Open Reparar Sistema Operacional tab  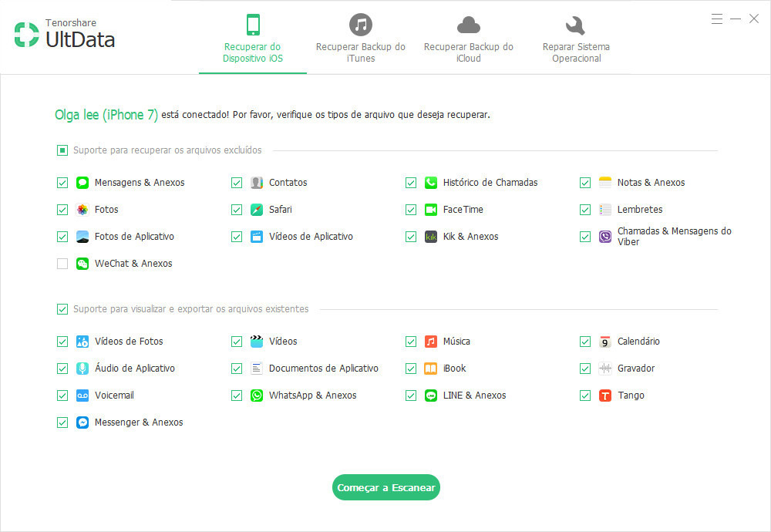click(576, 39)
